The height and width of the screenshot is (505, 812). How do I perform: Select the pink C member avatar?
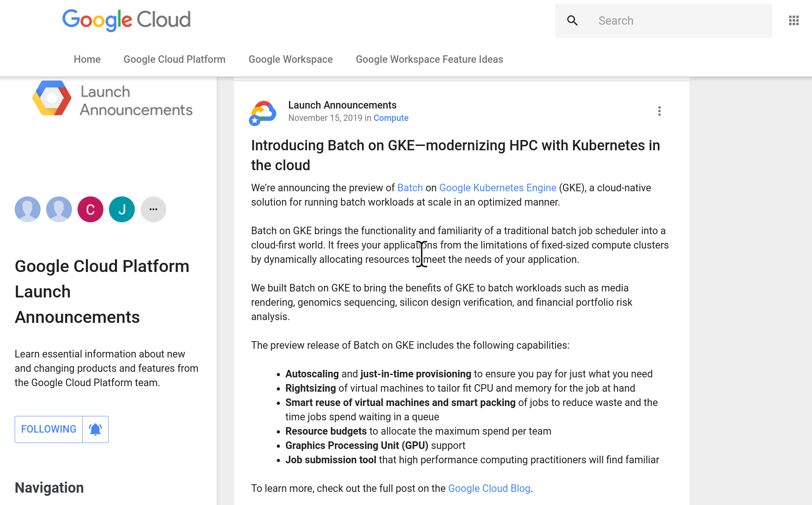pyautogui.click(x=90, y=210)
